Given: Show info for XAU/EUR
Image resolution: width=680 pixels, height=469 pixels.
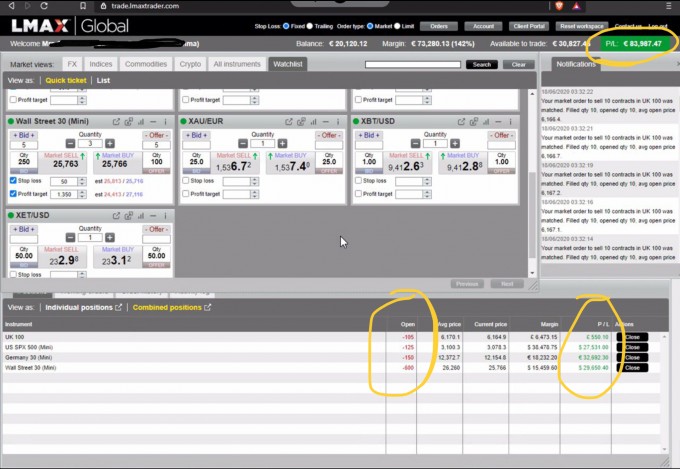Looking at the screenshot, I should (338, 122).
